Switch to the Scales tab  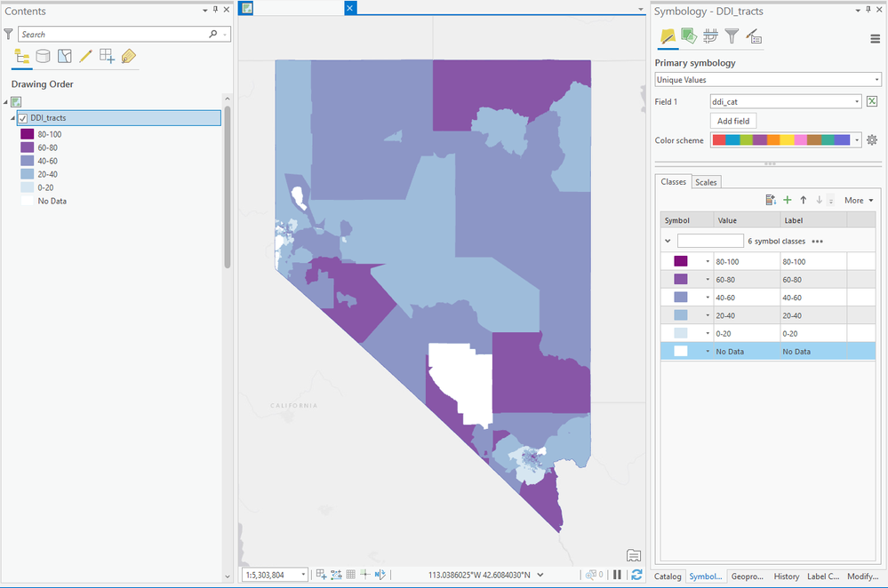click(x=706, y=182)
